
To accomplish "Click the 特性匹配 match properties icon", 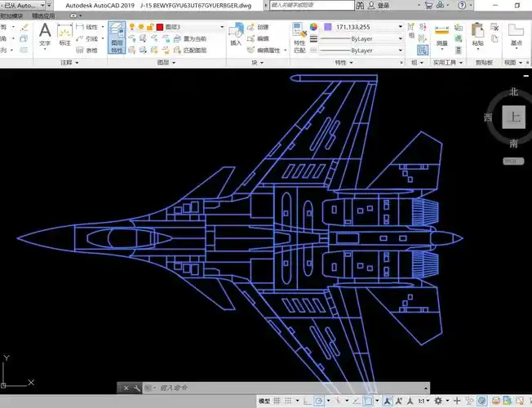I will tap(299, 38).
